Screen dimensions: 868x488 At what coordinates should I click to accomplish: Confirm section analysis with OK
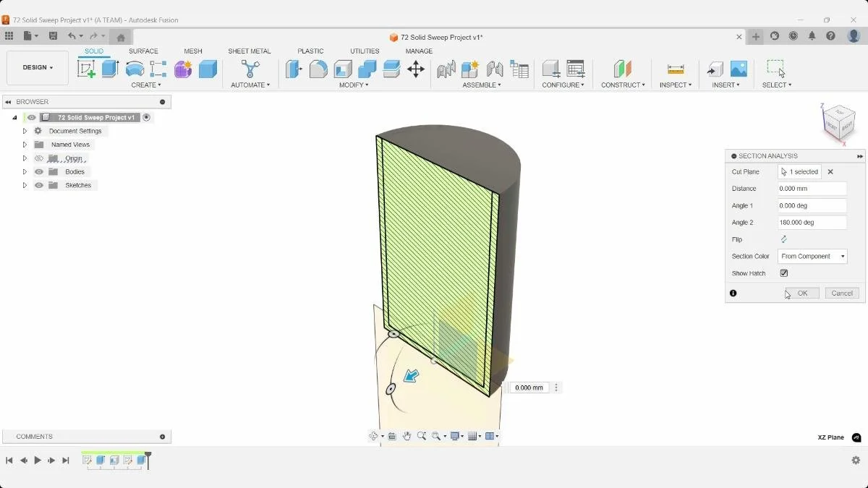(802, 293)
